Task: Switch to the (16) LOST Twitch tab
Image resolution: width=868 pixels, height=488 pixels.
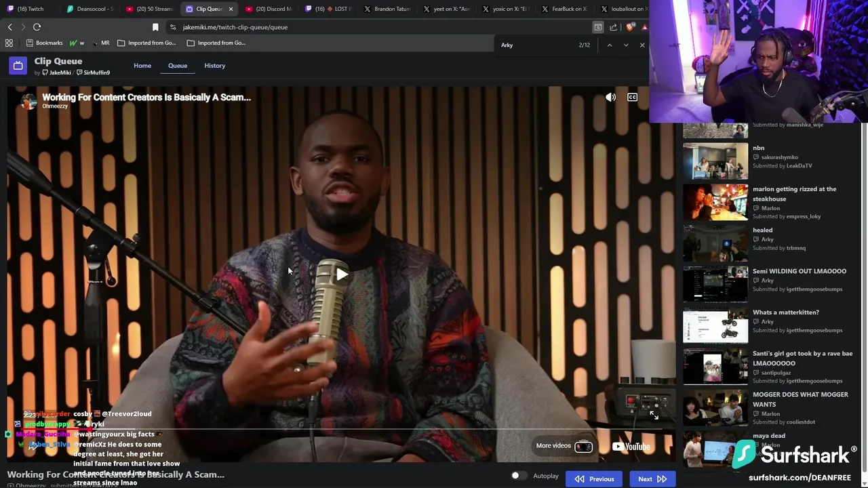Action: (x=330, y=9)
